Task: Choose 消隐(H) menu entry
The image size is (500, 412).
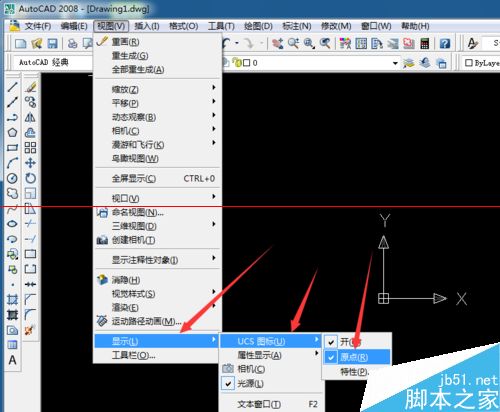Action: tap(158, 280)
